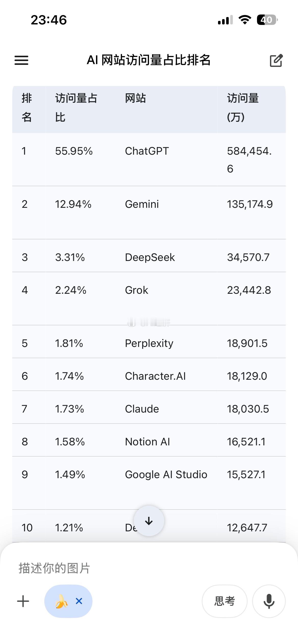
Task: Select the Gemini table cell
Action: click(142, 204)
